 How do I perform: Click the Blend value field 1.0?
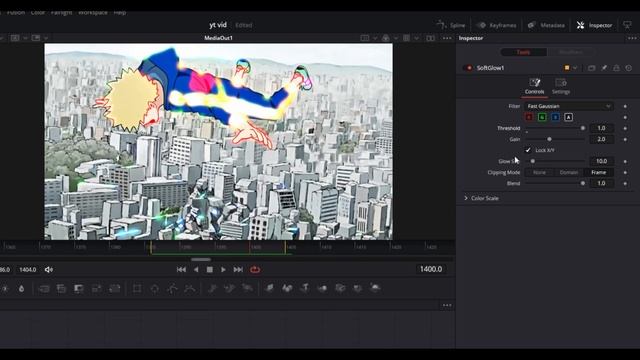click(602, 183)
